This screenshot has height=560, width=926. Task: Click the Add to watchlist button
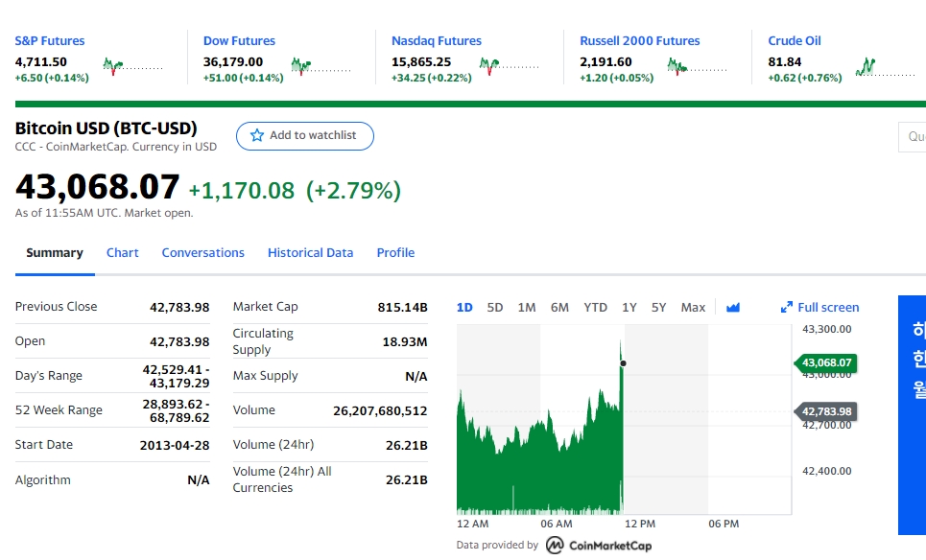click(x=305, y=136)
